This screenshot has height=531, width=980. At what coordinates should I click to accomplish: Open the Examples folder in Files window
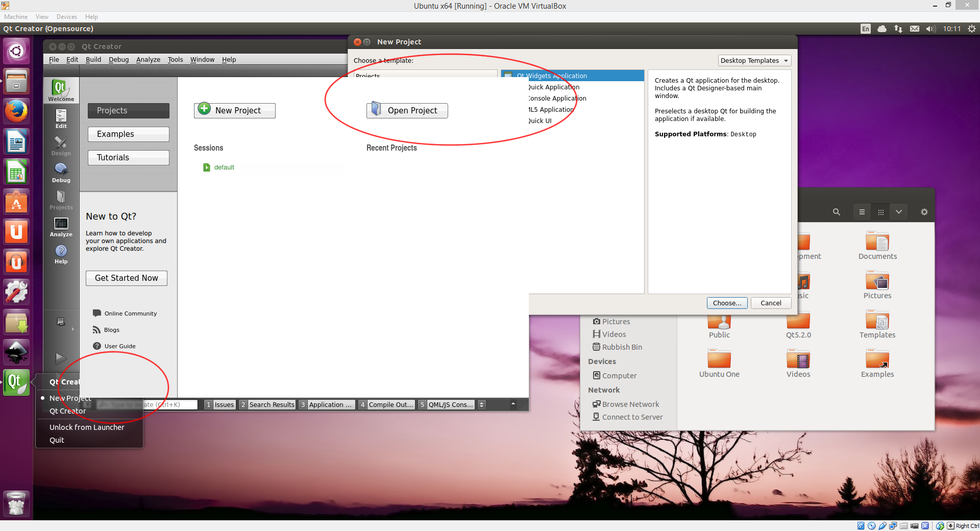(x=877, y=364)
